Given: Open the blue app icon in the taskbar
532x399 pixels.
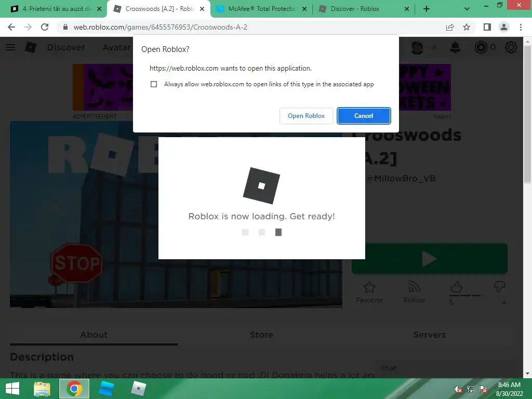Looking at the screenshot, I should pyautogui.click(x=106, y=389).
